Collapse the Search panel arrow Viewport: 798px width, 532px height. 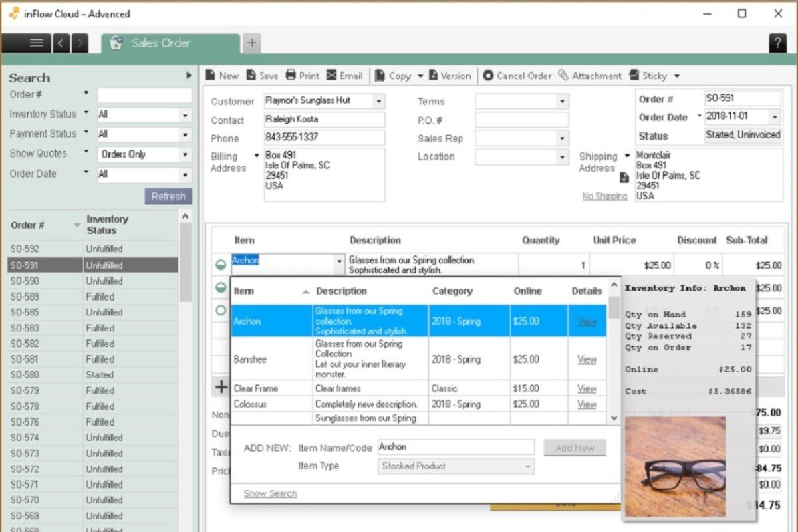coord(188,76)
